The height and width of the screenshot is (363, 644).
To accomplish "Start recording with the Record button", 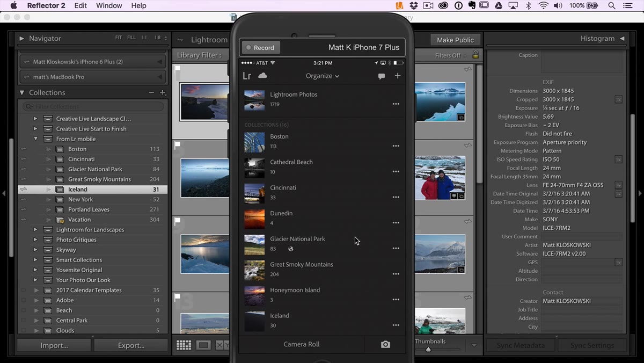I will 260,48.
